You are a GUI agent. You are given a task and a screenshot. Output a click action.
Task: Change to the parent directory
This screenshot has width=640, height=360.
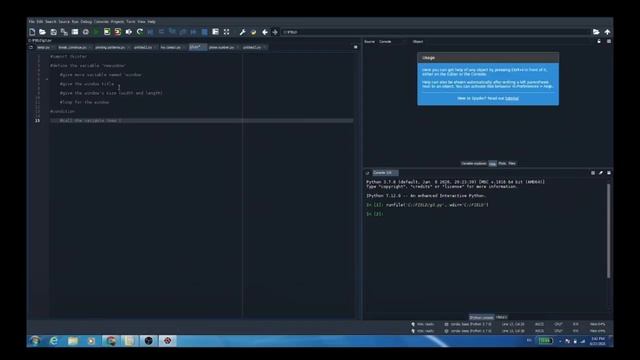coord(607,32)
